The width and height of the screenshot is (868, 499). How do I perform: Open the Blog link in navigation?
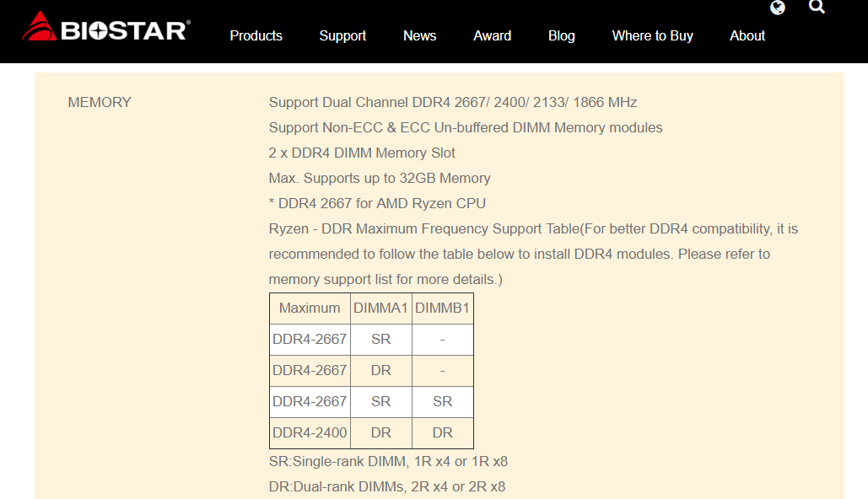click(561, 36)
